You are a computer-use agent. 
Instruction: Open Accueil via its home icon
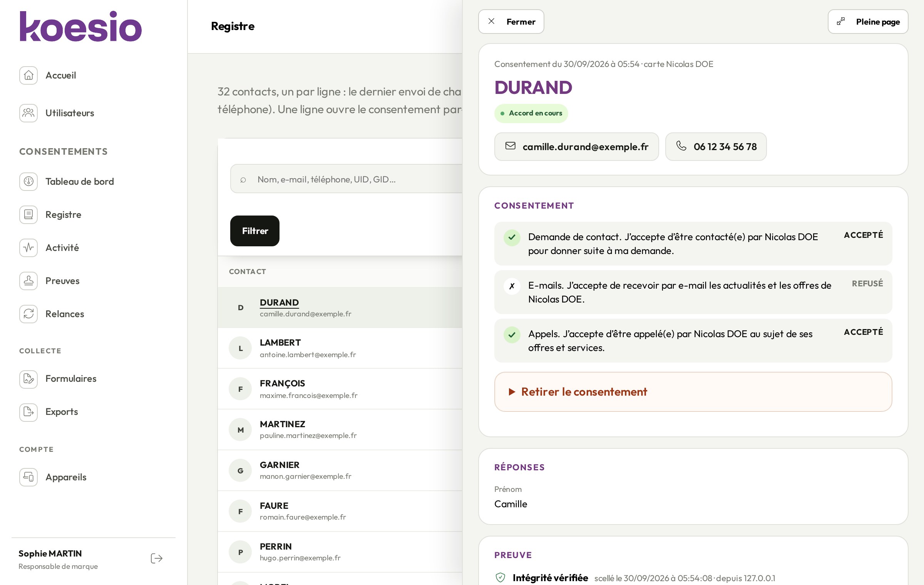click(28, 75)
